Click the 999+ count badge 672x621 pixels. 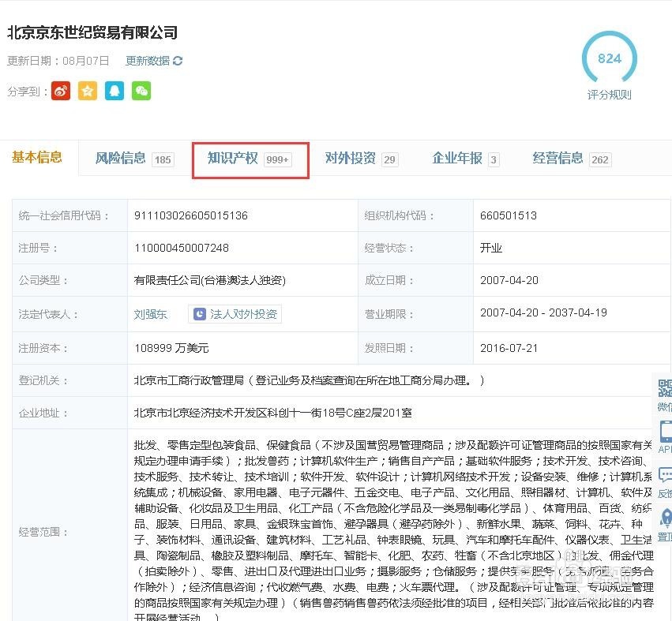tap(277, 159)
